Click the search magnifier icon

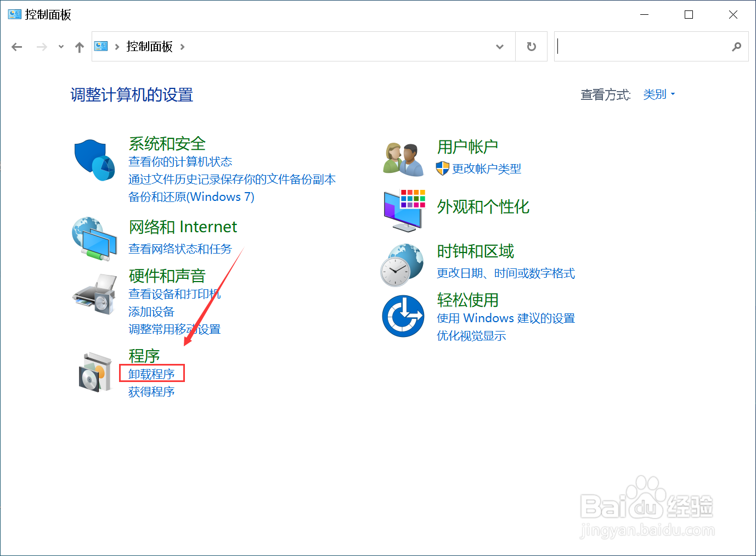(736, 47)
